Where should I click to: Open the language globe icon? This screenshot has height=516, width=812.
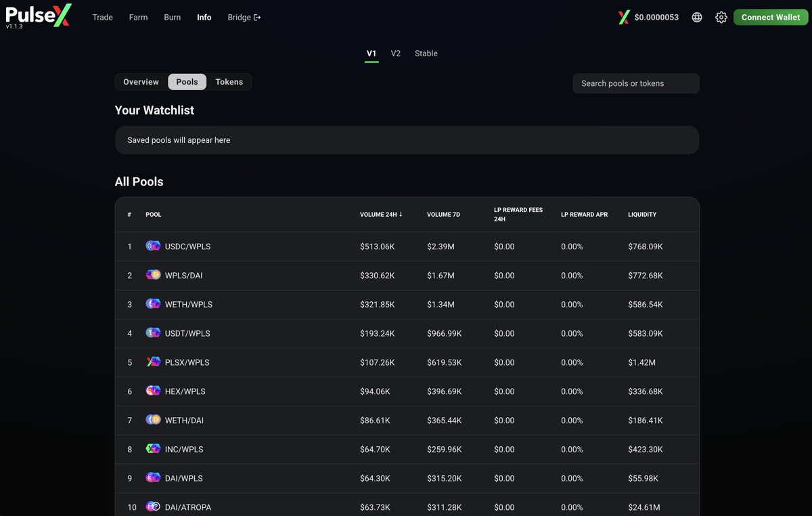click(697, 18)
